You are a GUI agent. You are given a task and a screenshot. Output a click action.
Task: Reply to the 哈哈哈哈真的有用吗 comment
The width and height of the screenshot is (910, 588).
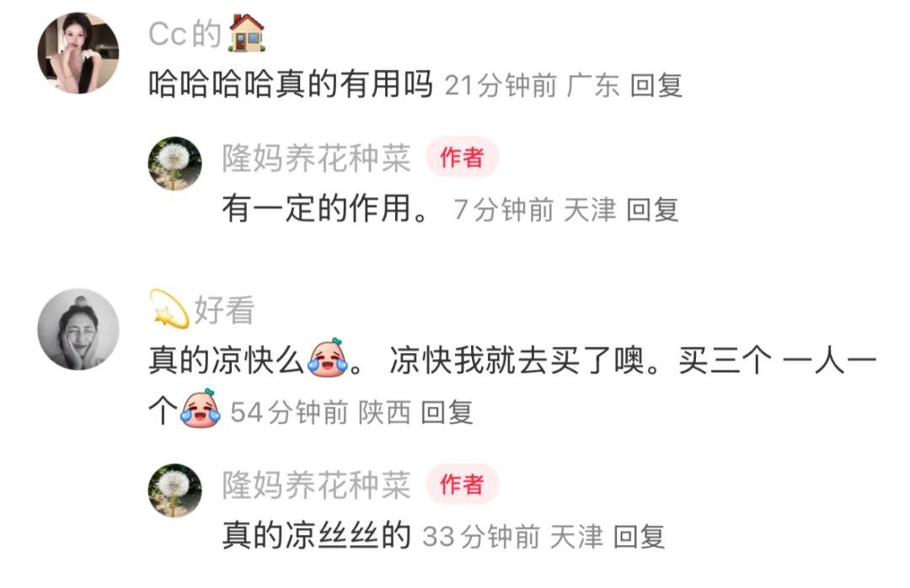pos(656,85)
